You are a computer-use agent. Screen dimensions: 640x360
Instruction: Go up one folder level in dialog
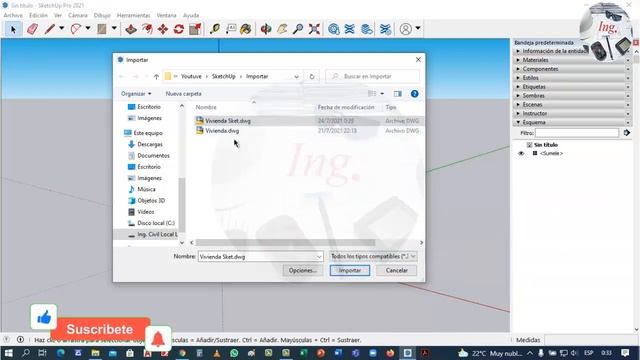tap(156, 76)
